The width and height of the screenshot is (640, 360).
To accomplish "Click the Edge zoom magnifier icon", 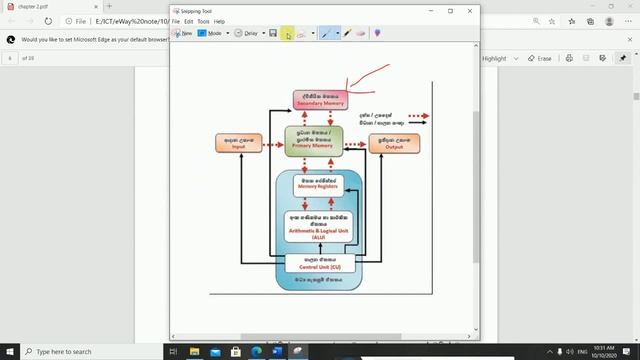I will (536, 21).
